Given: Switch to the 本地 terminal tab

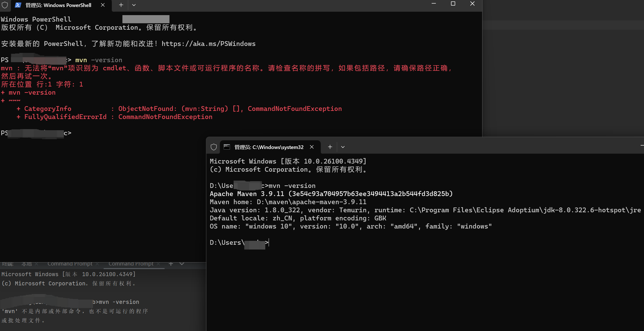Looking at the screenshot, I should pyautogui.click(x=27, y=264).
